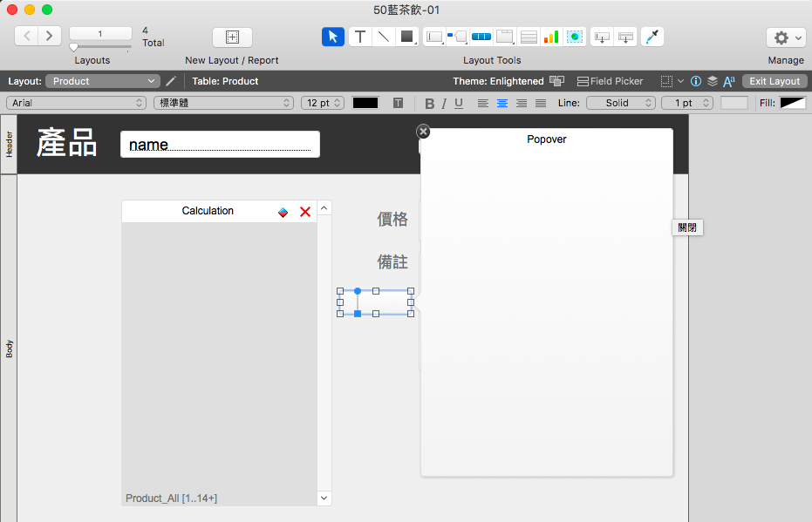Align text center
Screen dimensions: 812x522
point(502,104)
